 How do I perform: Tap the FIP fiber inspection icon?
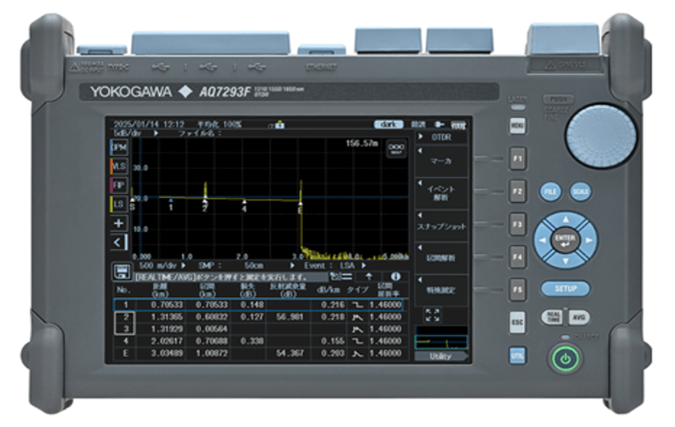pos(116,184)
